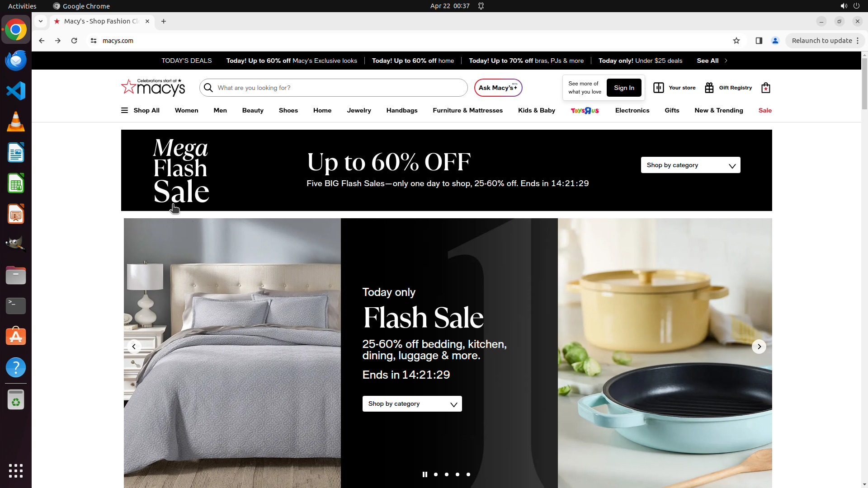This screenshot has width=868, height=488.
Task: Open the Shop All hamburger menu
Action: tap(140, 110)
